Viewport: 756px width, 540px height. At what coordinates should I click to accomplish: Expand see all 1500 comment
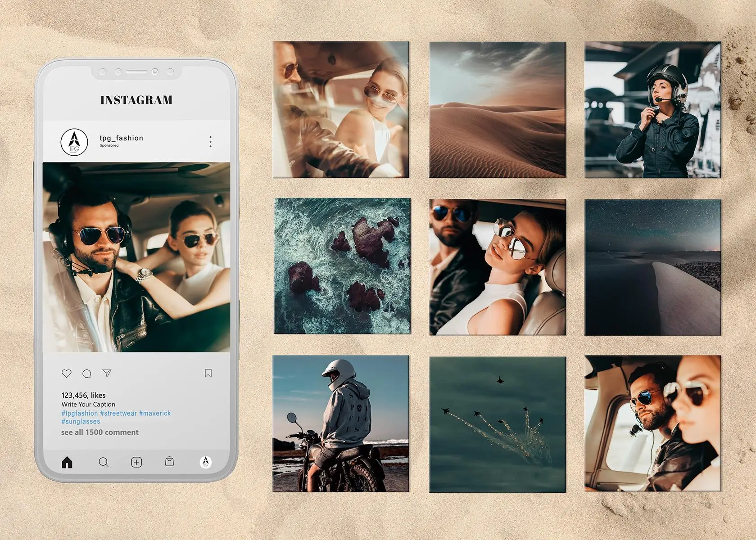[x=100, y=432]
